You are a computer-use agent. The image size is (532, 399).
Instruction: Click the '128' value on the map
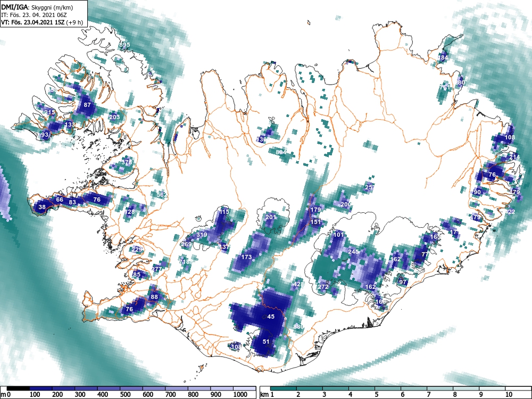[130, 212]
